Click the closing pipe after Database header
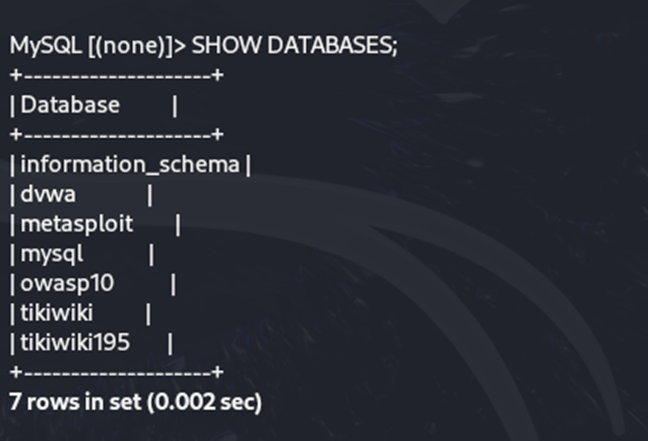648x441 pixels. pos(175,105)
